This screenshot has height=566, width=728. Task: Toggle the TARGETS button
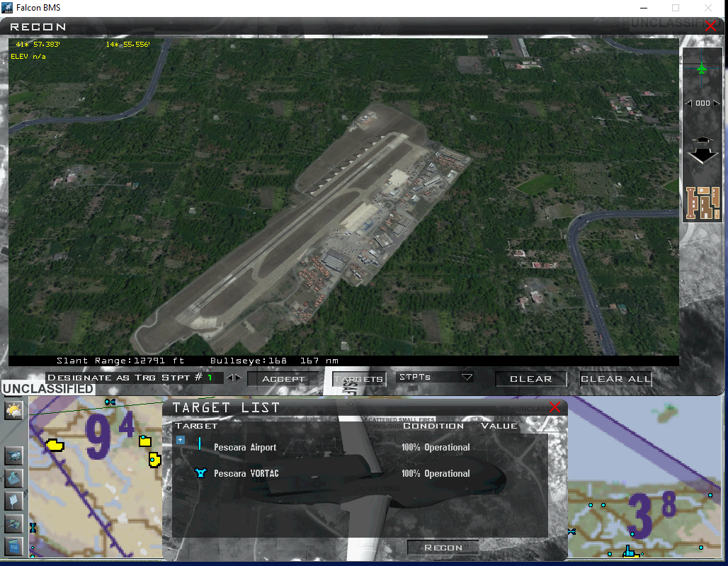tap(359, 379)
